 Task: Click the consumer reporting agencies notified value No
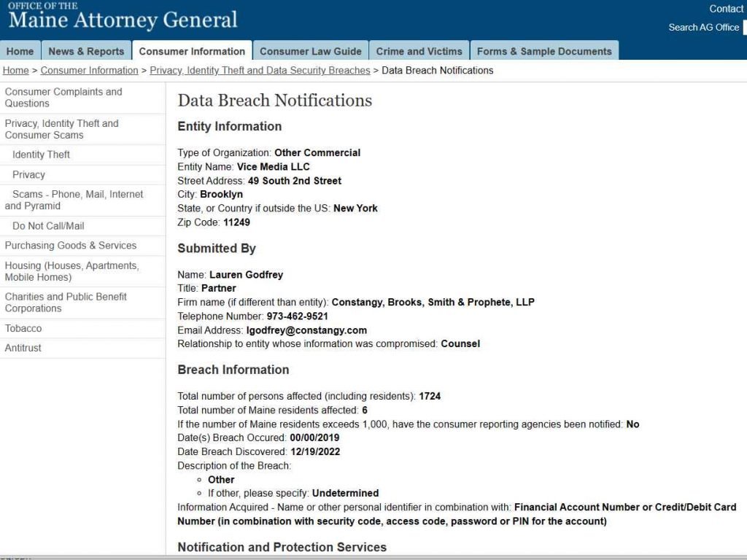[632, 424]
